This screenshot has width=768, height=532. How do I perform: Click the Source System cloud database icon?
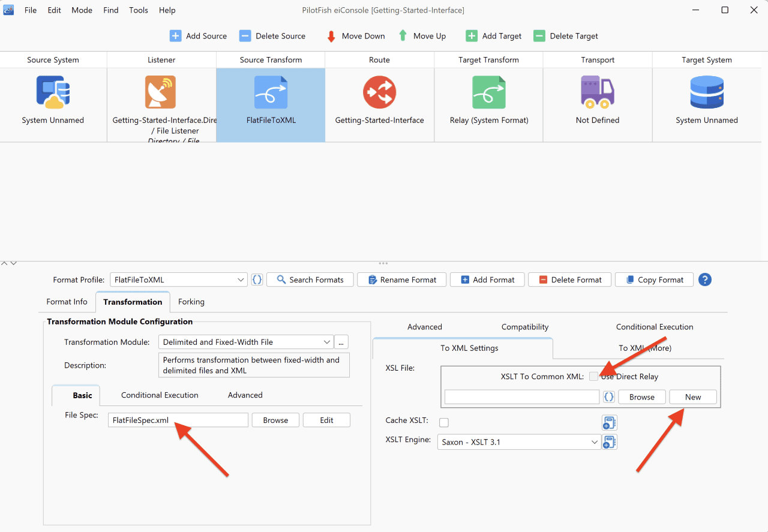click(x=53, y=92)
